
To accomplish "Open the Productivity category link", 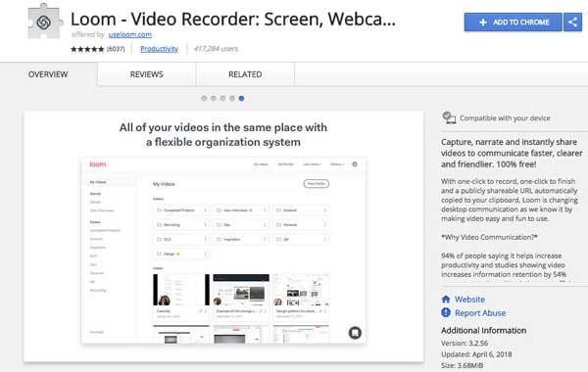I will 160,49.
